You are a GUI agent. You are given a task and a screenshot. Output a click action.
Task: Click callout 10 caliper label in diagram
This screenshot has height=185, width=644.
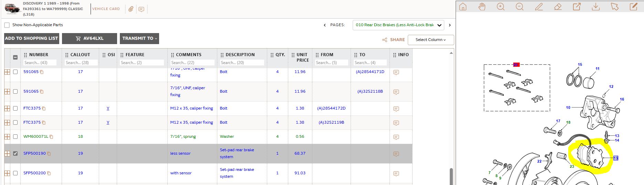(x=568, y=107)
